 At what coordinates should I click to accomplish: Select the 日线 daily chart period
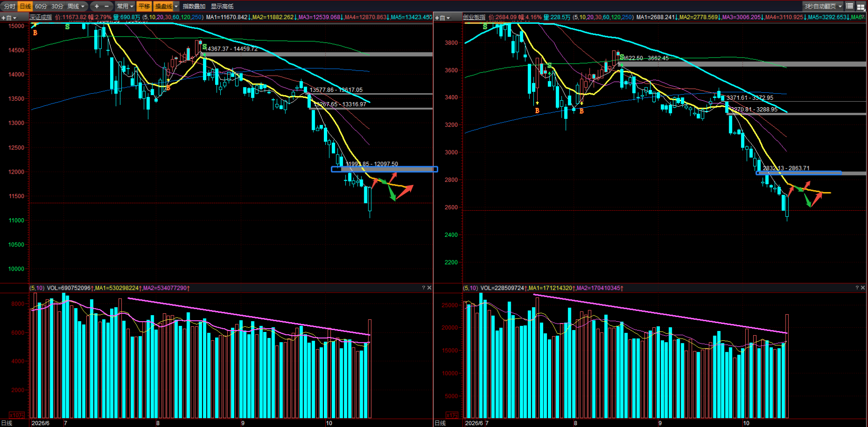pyautogui.click(x=25, y=6)
